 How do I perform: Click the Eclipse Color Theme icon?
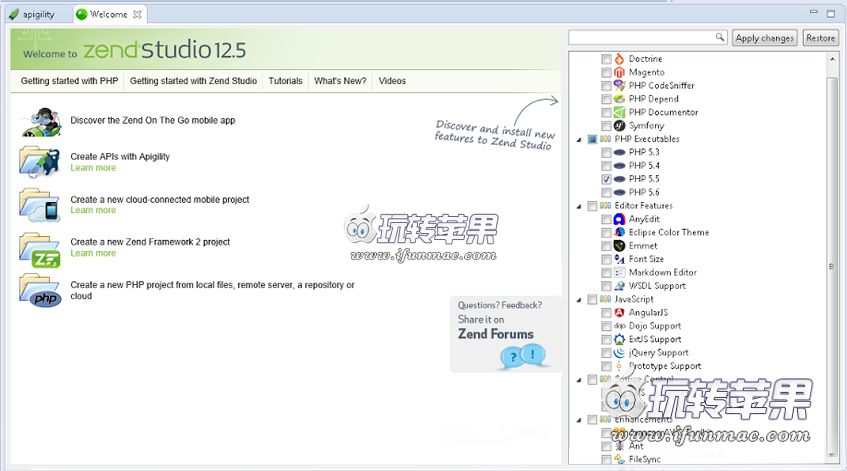pos(619,232)
